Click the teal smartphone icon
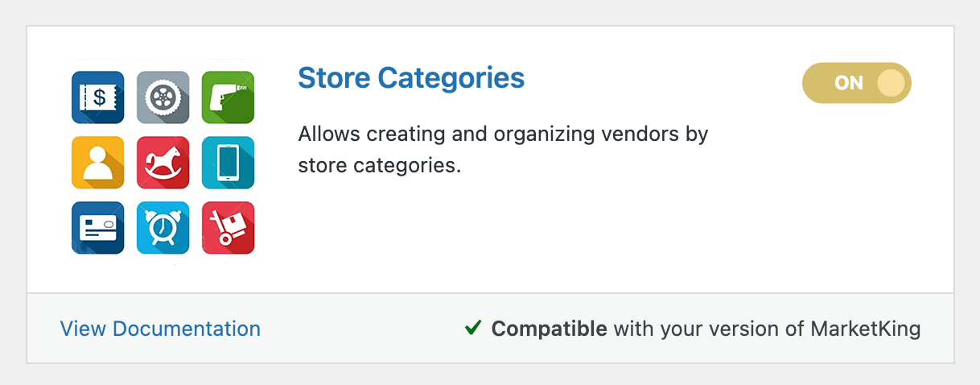Screen dimensions: 980x385 click(x=228, y=163)
